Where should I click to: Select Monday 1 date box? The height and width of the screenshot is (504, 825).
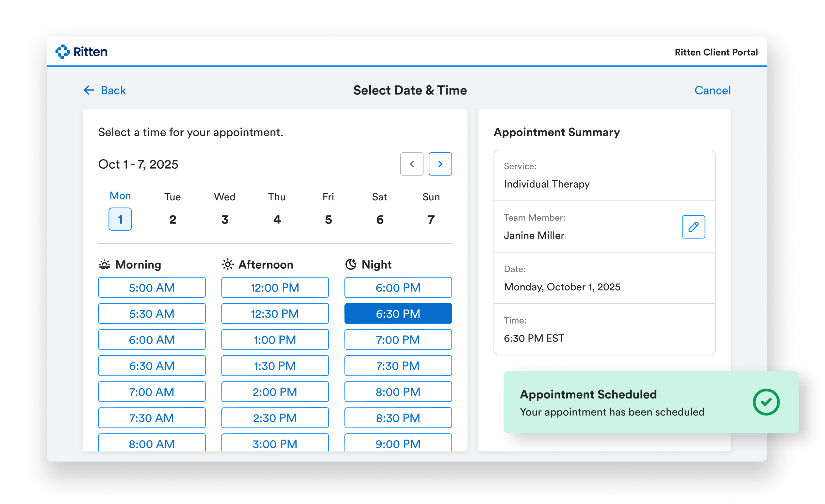coord(120,219)
